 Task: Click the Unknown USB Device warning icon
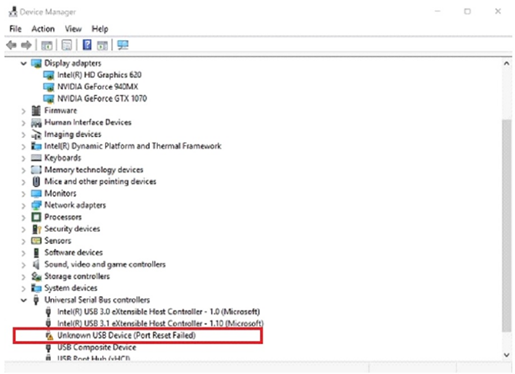[x=49, y=335]
